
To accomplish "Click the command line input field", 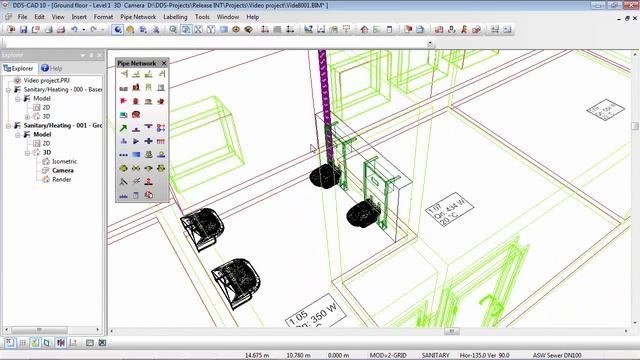I will (x=216, y=43).
